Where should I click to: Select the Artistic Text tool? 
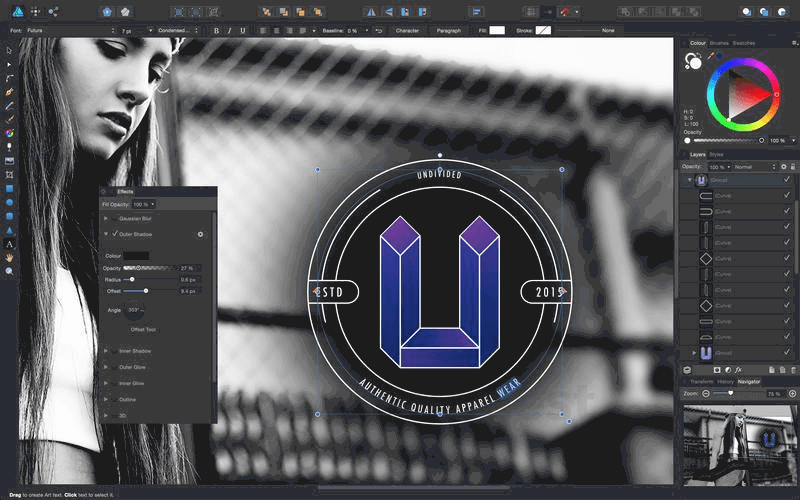point(9,243)
